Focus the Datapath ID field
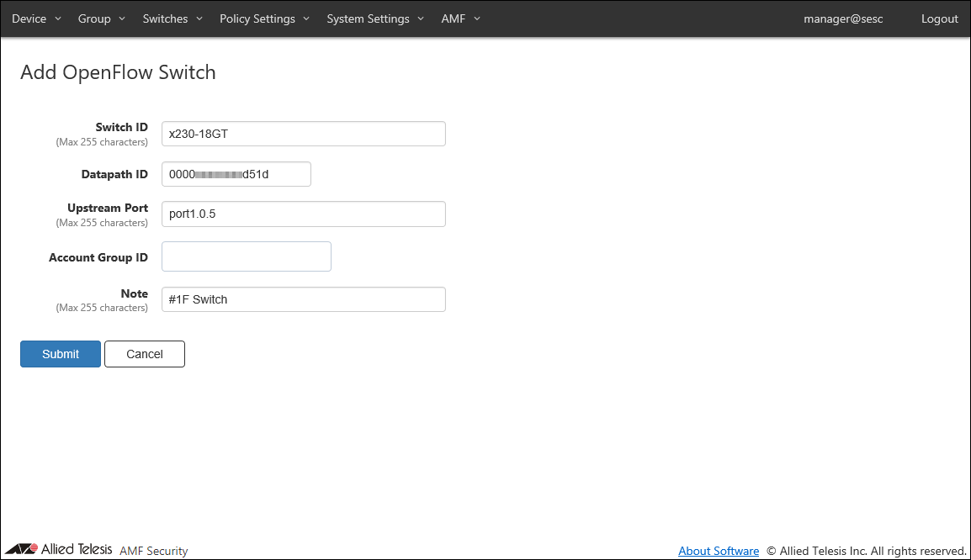This screenshot has width=971, height=560. [x=236, y=174]
